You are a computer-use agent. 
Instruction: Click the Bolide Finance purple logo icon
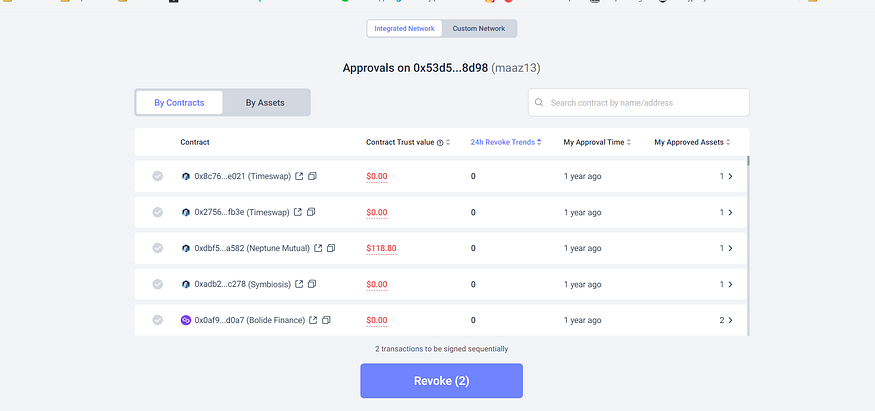coord(186,320)
